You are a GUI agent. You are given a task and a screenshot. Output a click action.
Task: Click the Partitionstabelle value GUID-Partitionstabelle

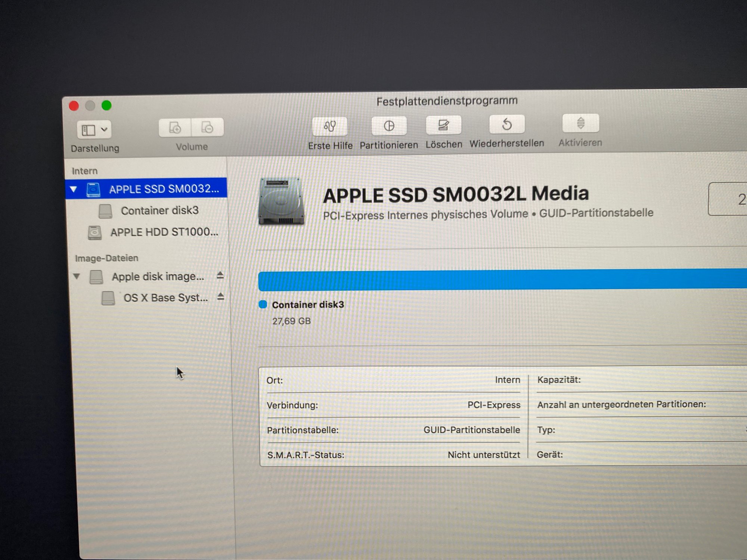tap(472, 430)
